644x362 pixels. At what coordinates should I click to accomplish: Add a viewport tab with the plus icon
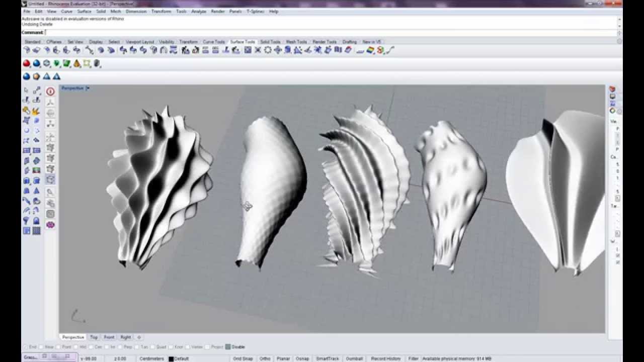point(139,337)
